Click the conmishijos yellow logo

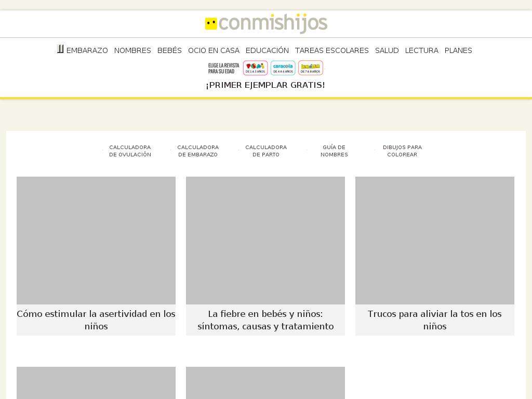266,23
